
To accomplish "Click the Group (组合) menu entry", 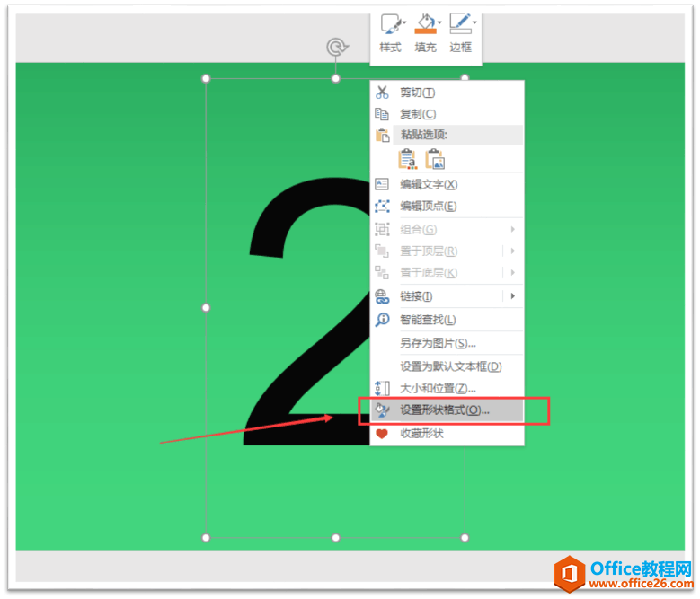I will 447,230.
